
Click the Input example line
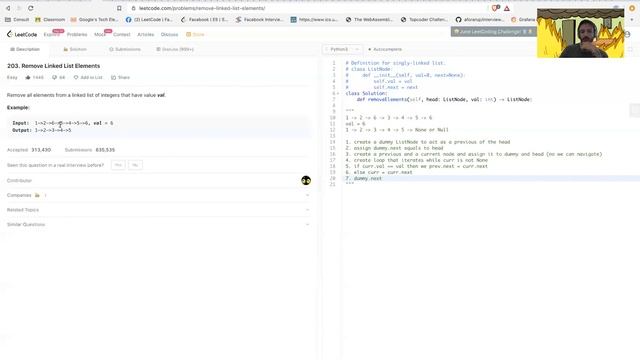pyautogui.click(x=62, y=123)
